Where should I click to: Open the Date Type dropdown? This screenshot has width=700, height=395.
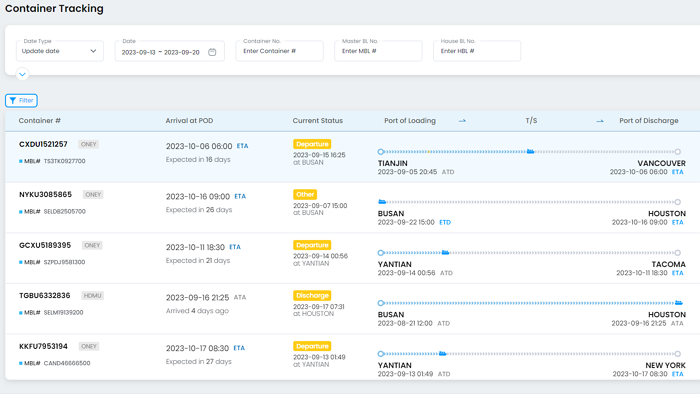60,51
